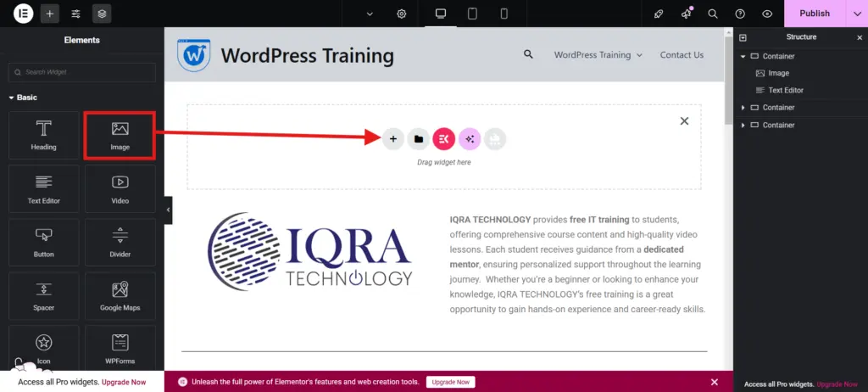Click the IQRA TECHNOLOGY description paragraph
The image size is (868, 392).
click(x=577, y=264)
